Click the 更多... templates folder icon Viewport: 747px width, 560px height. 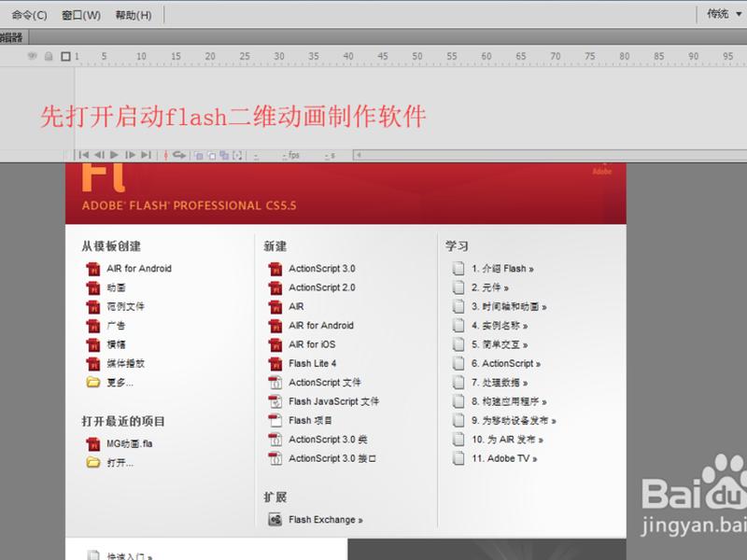click(92, 382)
